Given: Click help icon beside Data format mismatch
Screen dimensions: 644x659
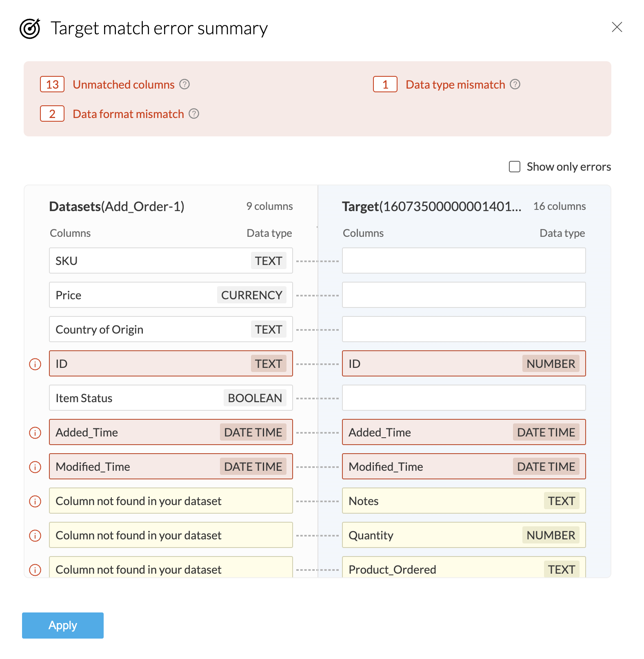Looking at the screenshot, I should [194, 114].
